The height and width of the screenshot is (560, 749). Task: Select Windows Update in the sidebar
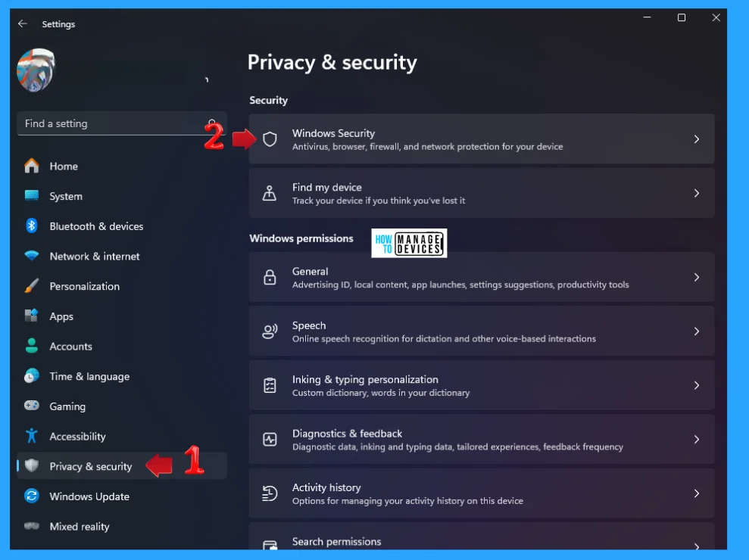(89, 496)
